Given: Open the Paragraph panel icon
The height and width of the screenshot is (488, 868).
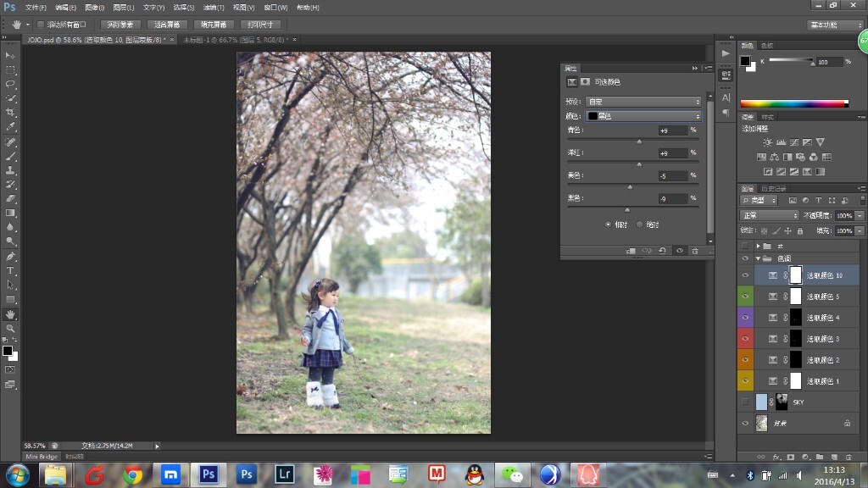Looking at the screenshot, I should pos(726,113).
